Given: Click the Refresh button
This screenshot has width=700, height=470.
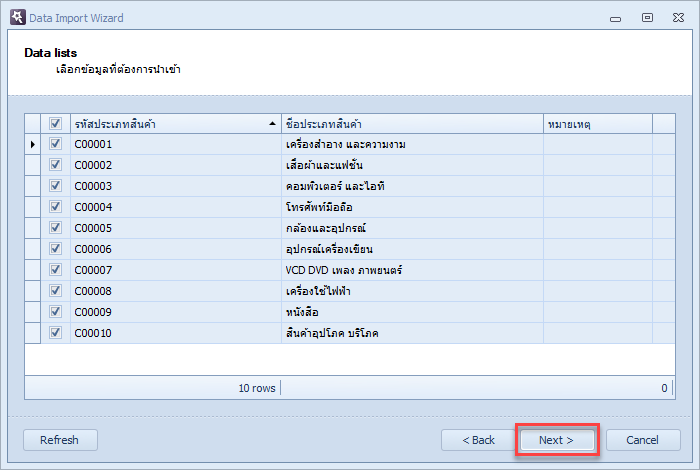Looking at the screenshot, I should pyautogui.click(x=60, y=440).
